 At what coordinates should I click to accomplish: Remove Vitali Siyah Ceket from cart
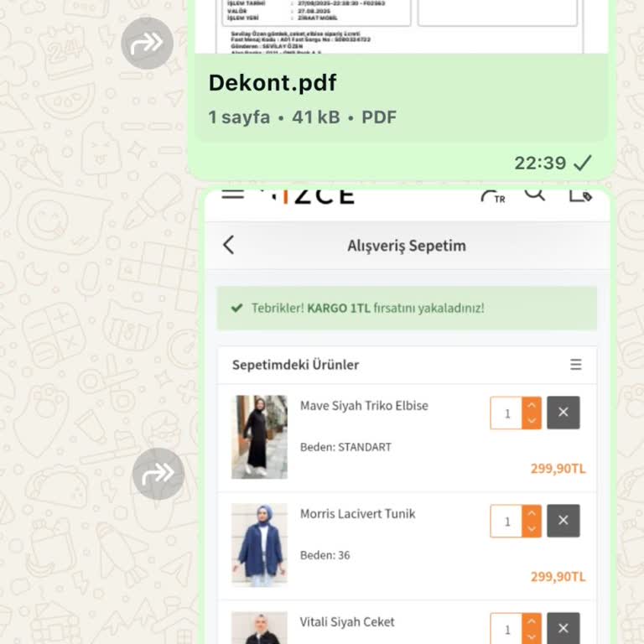pos(563,628)
